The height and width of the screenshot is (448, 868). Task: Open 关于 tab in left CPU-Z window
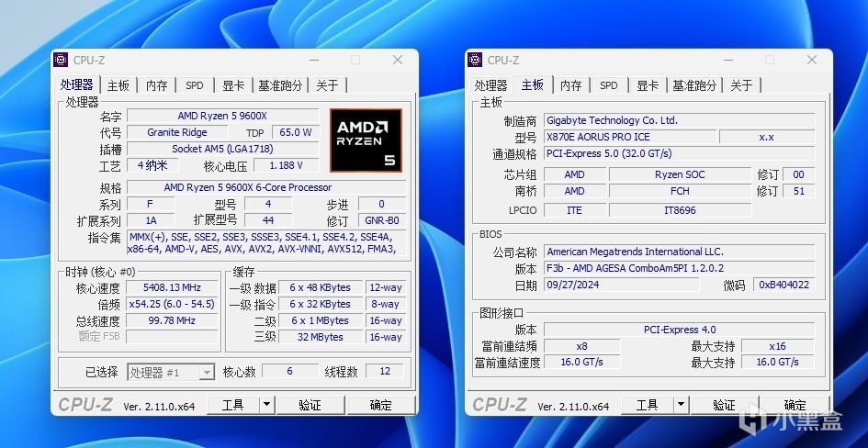(327, 85)
